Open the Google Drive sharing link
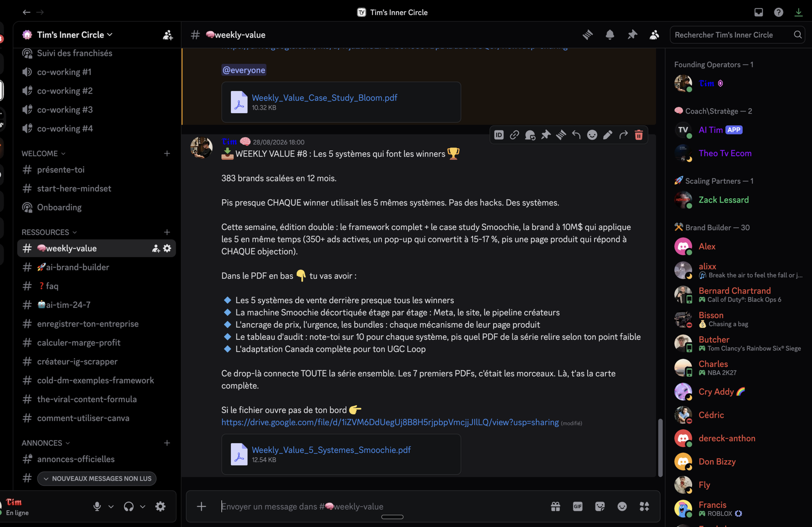The image size is (812, 527). pyautogui.click(x=390, y=422)
